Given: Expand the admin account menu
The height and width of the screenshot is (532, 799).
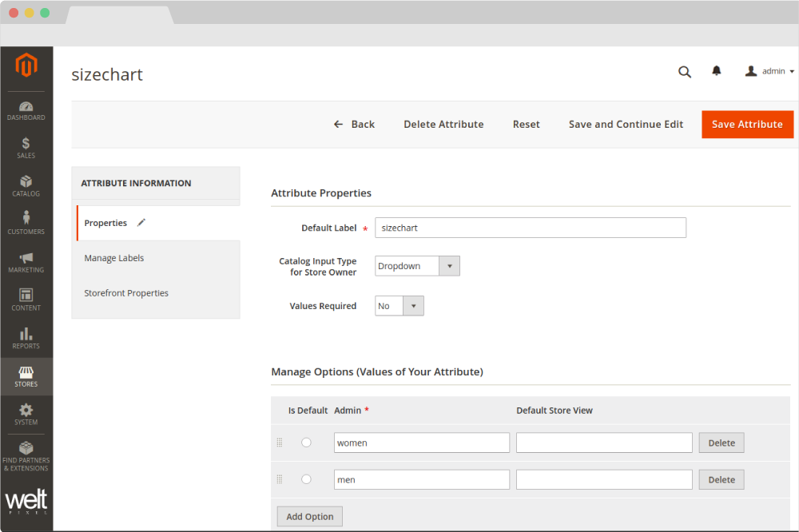Looking at the screenshot, I should click(x=769, y=71).
